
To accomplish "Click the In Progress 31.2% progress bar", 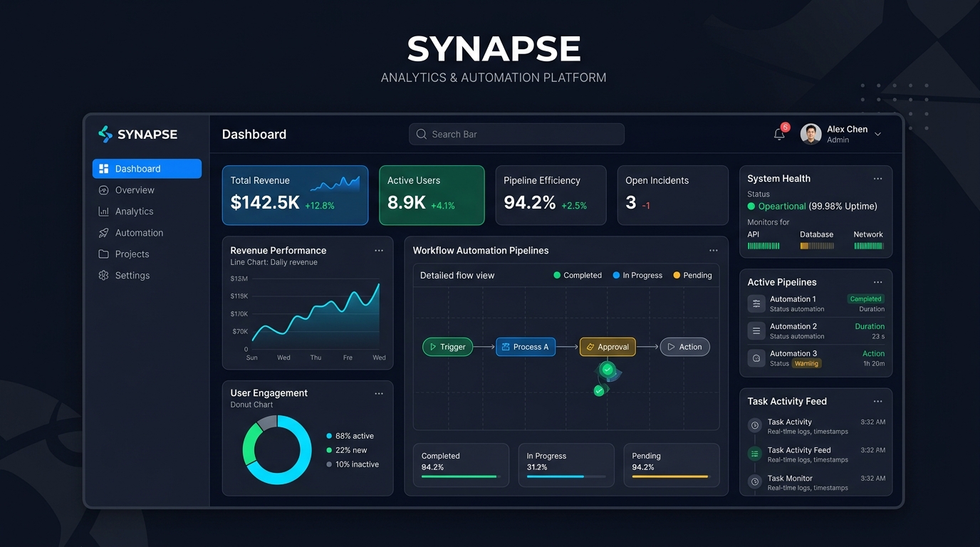I will (x=566, y=476).
